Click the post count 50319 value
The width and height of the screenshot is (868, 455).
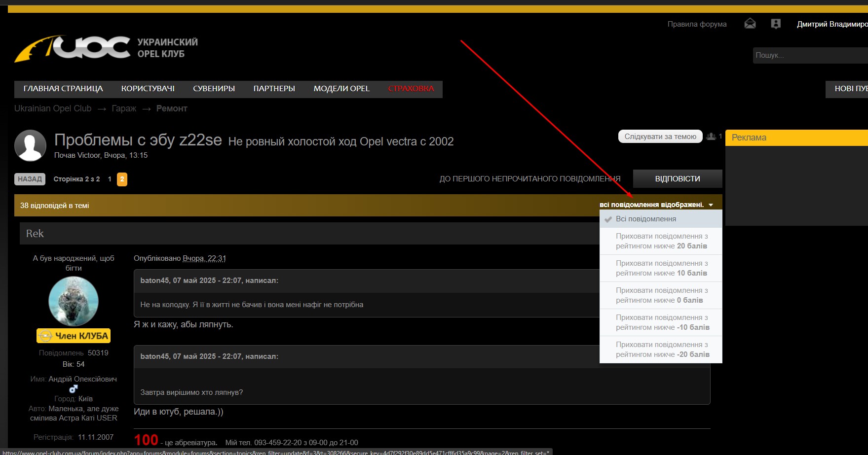coord(98,353)
